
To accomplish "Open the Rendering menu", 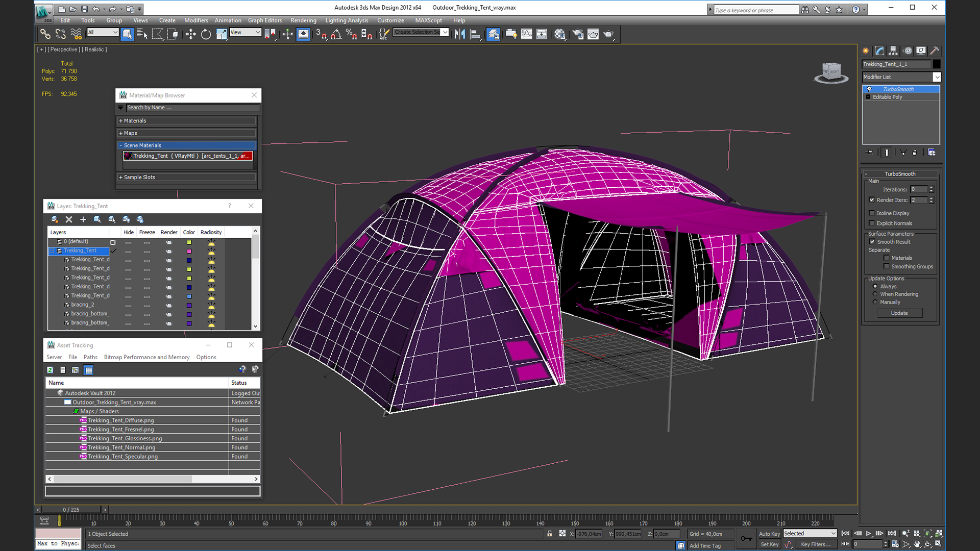I will tap(303, 20).
